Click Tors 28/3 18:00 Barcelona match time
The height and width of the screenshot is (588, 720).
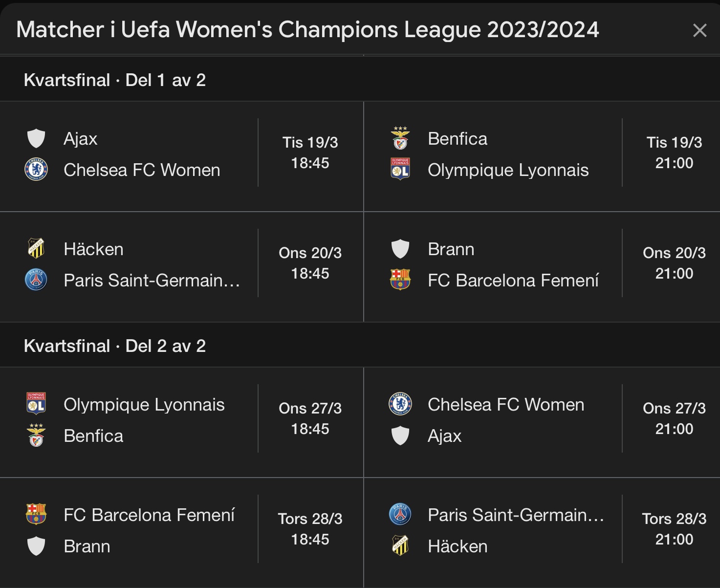(310, 529)
